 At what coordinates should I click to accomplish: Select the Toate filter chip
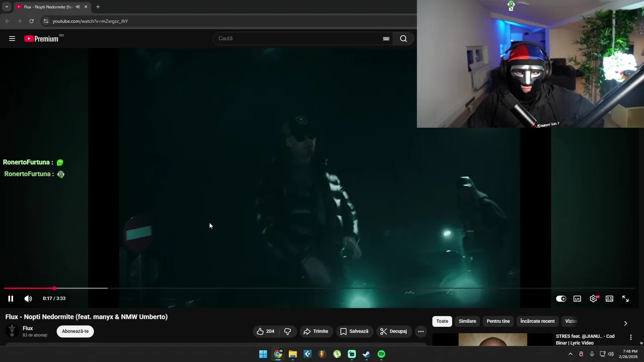442,321
